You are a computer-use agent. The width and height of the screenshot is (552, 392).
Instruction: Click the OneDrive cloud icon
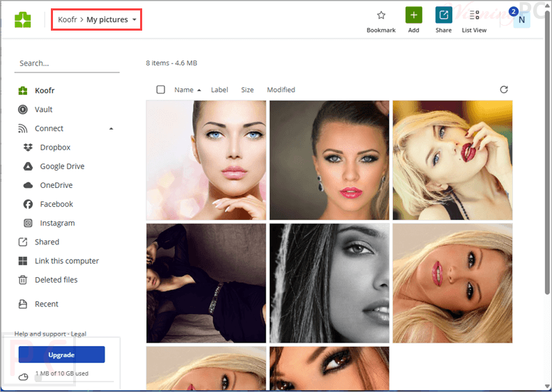tap(28, 185)
